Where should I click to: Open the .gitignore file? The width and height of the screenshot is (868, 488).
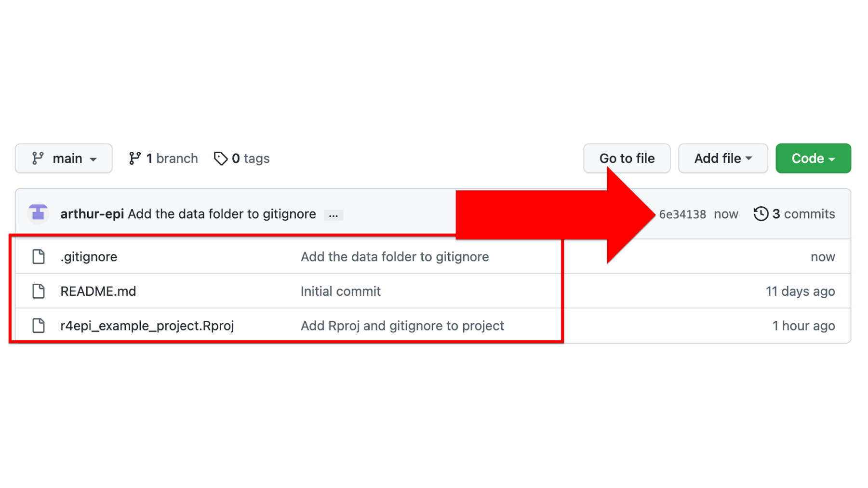(89, 257)
